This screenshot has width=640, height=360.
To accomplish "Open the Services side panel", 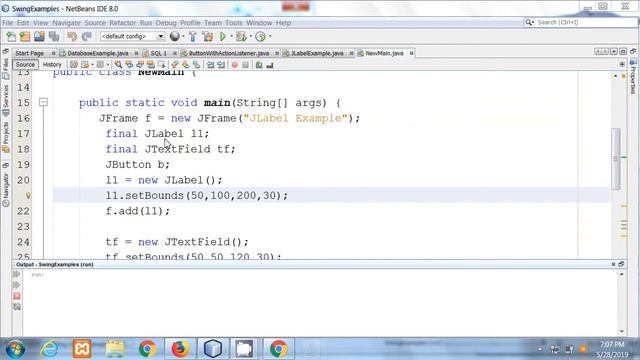I will (x=6, y=101).
